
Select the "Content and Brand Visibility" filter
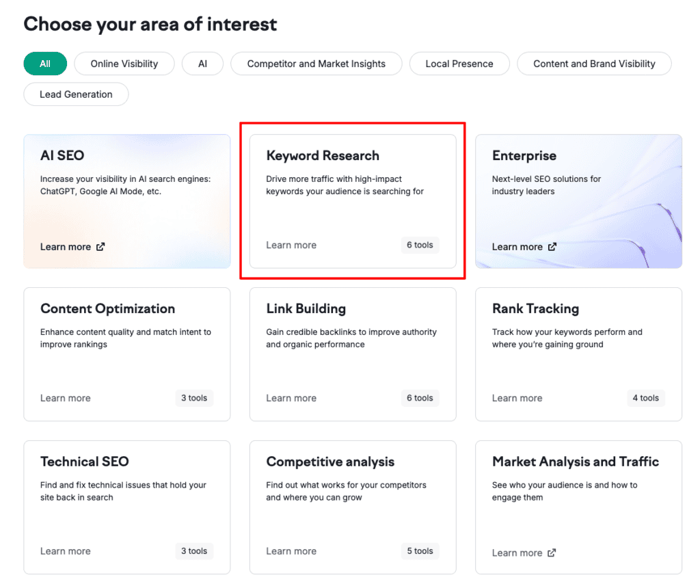pos(593,64)
